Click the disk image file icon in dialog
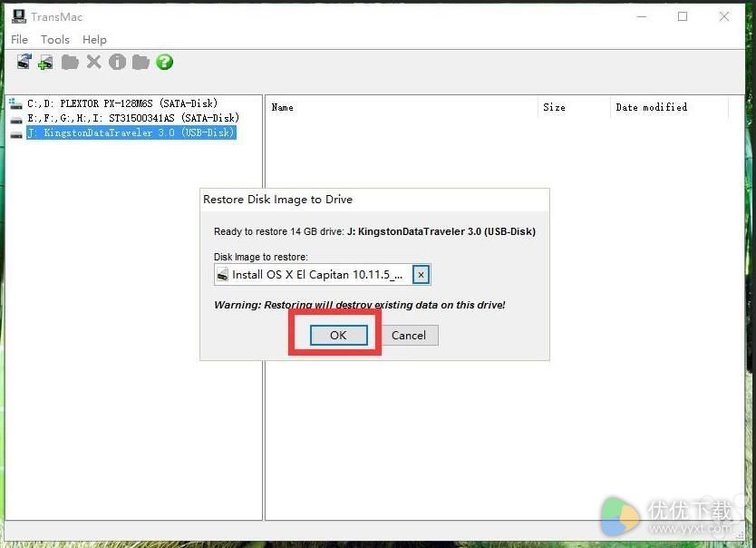 point(222,275)
